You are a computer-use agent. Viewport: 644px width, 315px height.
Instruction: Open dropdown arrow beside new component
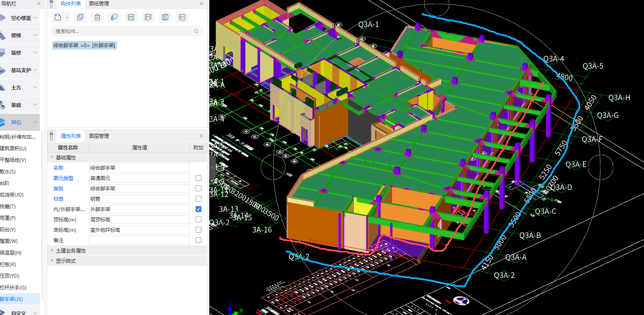67,17
